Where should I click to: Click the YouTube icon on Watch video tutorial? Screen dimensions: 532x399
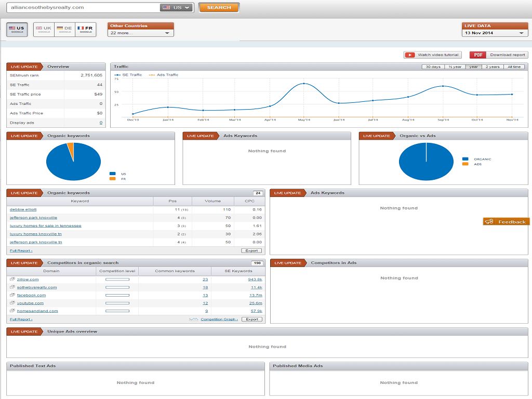410,55
